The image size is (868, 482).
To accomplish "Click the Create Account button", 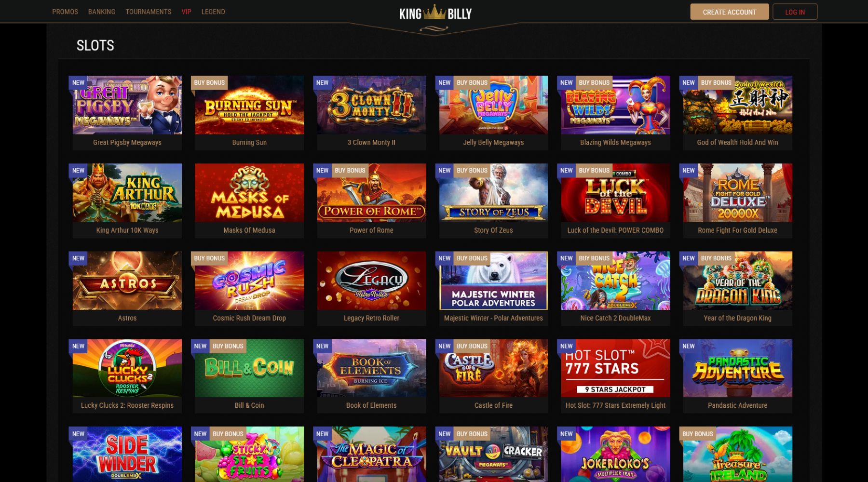I will pos(729,12).
